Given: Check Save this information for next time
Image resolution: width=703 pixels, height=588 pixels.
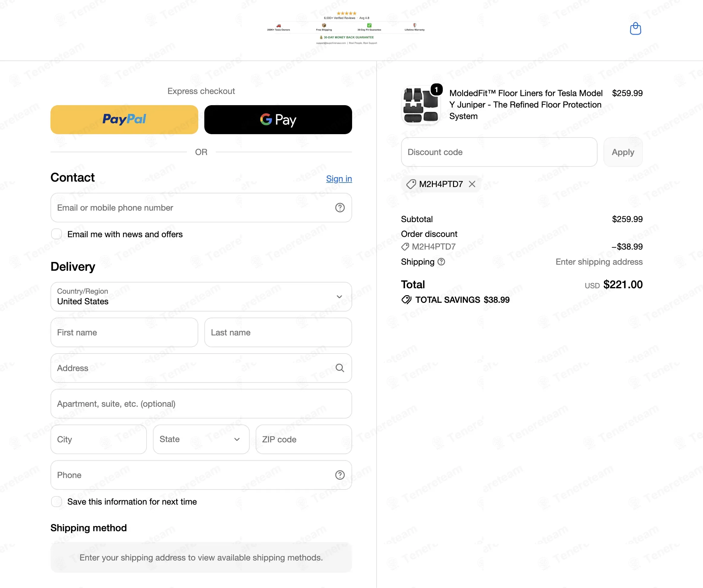Looking at the screenshot, I should (56, 501).
